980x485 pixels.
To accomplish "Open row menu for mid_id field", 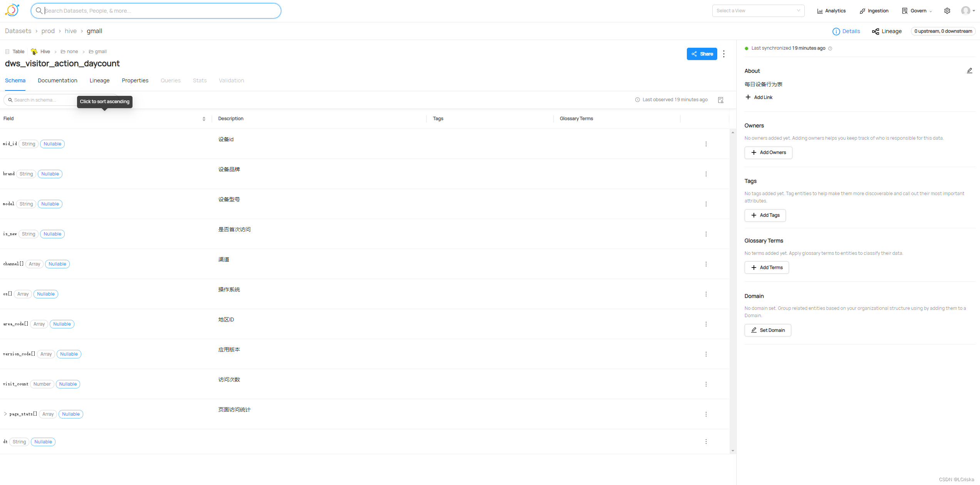I will click(706, 144).
